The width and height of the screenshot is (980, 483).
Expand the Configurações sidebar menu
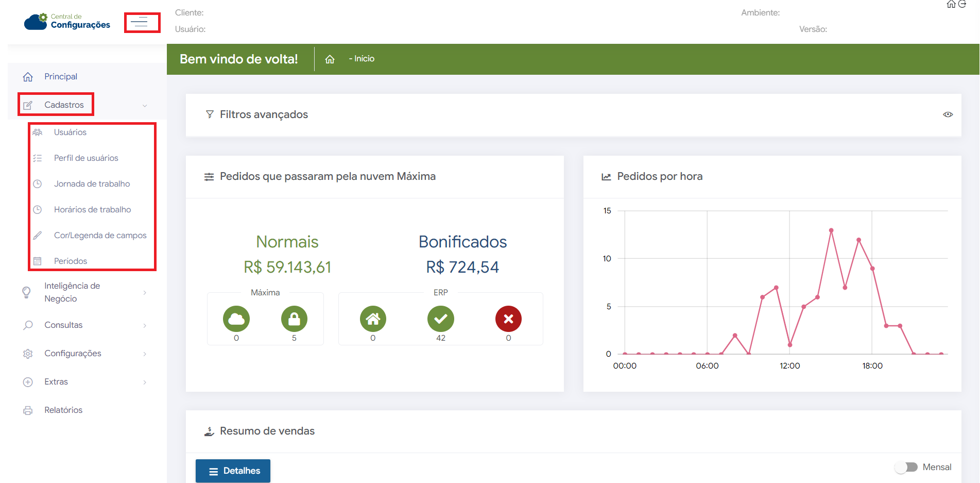pyautogui.click(x=73, y=354)
